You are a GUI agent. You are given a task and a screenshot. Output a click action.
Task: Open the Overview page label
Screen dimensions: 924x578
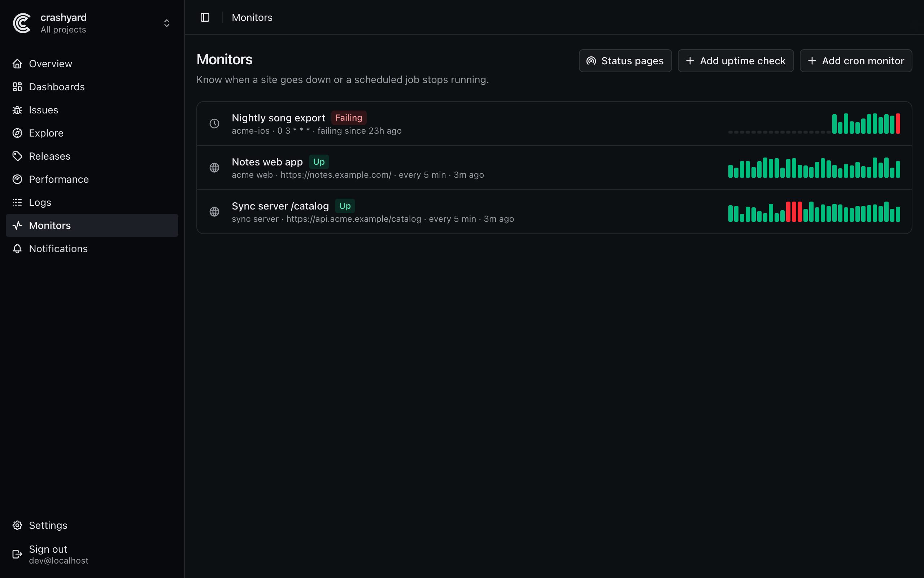pyautogui.click(x=51, y=64)
